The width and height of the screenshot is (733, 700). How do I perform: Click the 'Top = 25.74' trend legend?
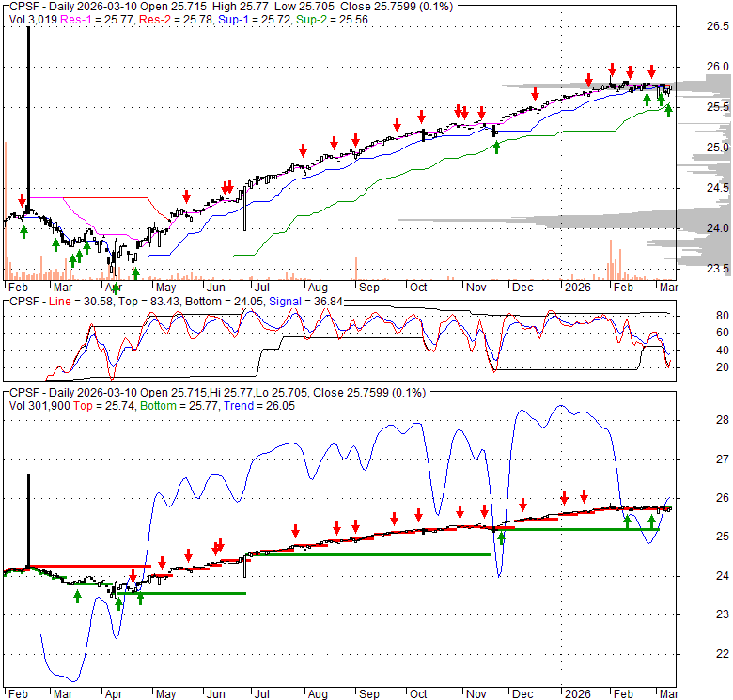(x=104, y=406)
